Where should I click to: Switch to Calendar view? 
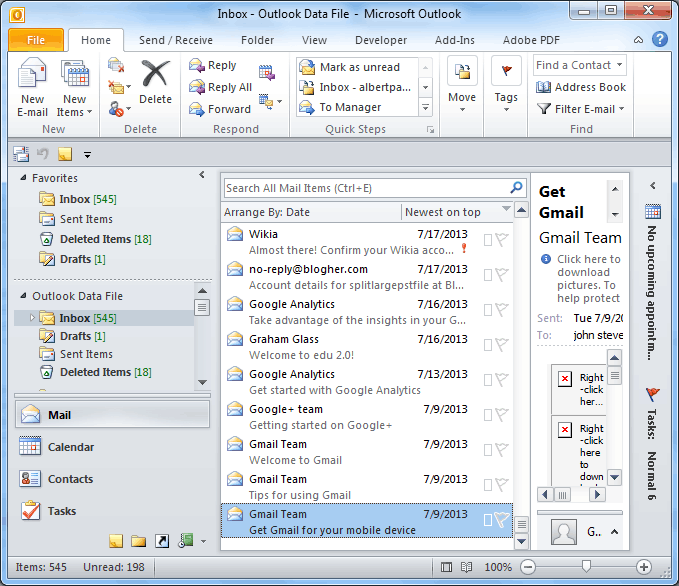click(x=113, y=447)
